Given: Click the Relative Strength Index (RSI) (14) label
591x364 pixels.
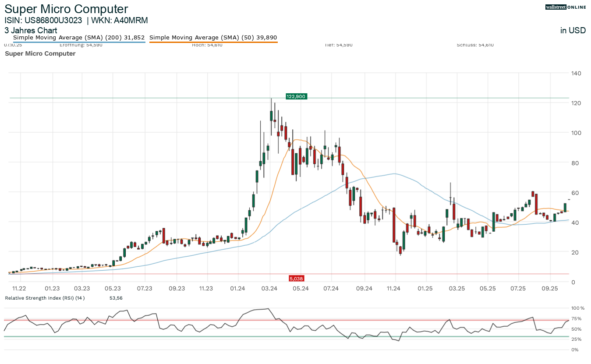Looking at the screenshot, I should point(45,298).
